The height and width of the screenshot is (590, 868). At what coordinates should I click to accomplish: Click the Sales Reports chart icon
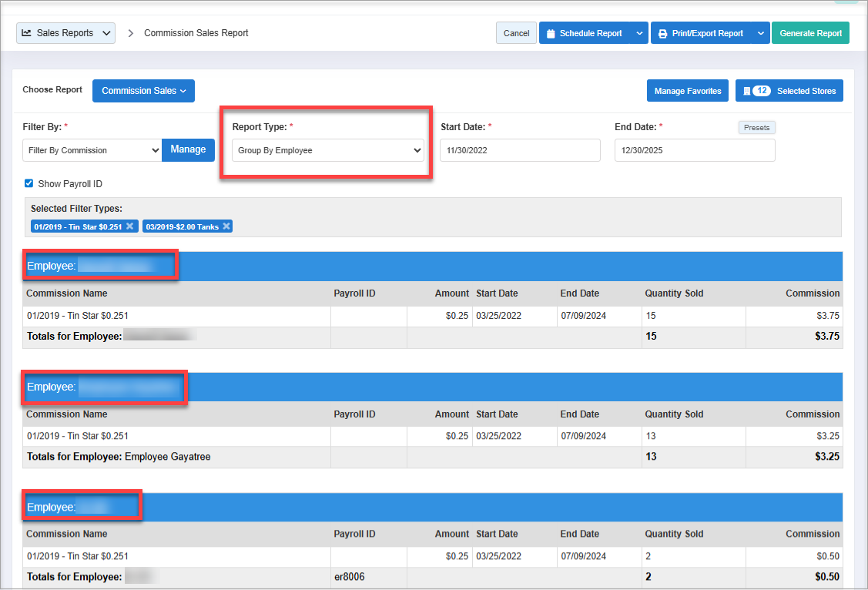point(27,33)
